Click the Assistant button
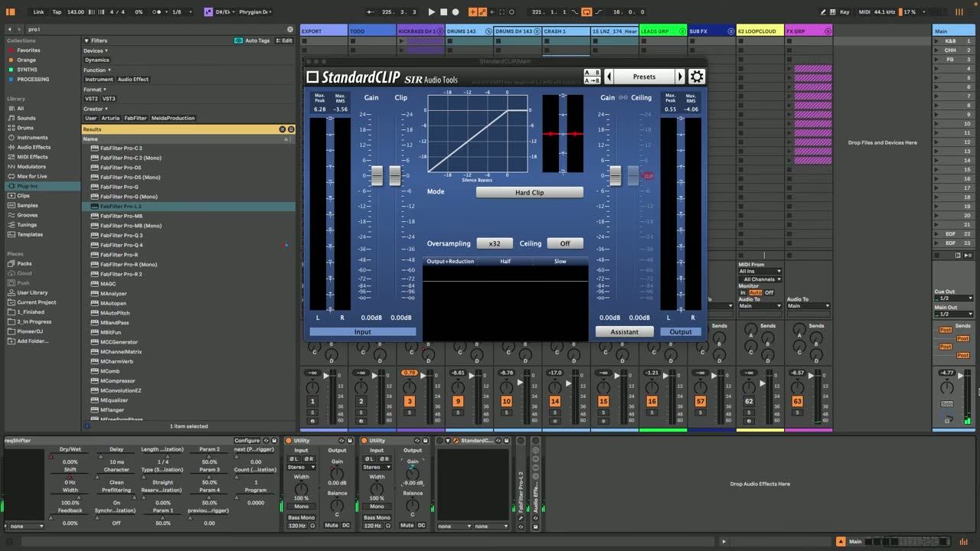This screenshot has height=551, width=980. click(625, 332)
